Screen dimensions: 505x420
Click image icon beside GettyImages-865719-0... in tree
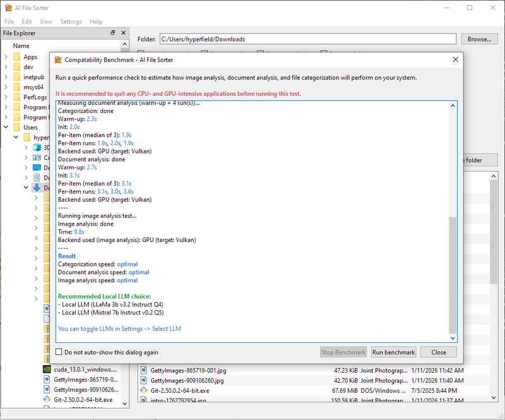click(47, 380)
